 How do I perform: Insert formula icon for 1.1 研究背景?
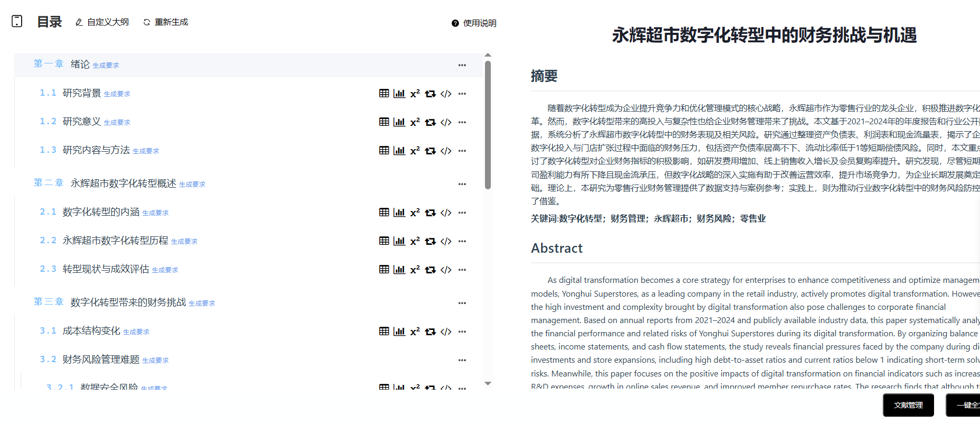[415, 94]
